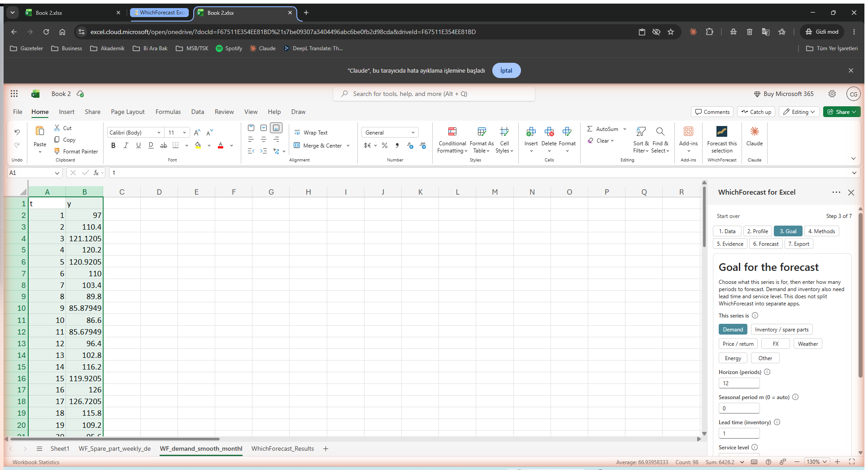Expand the ribbon options chevron
This screenshot has width=868, height=470.
[x=853, y=158]
